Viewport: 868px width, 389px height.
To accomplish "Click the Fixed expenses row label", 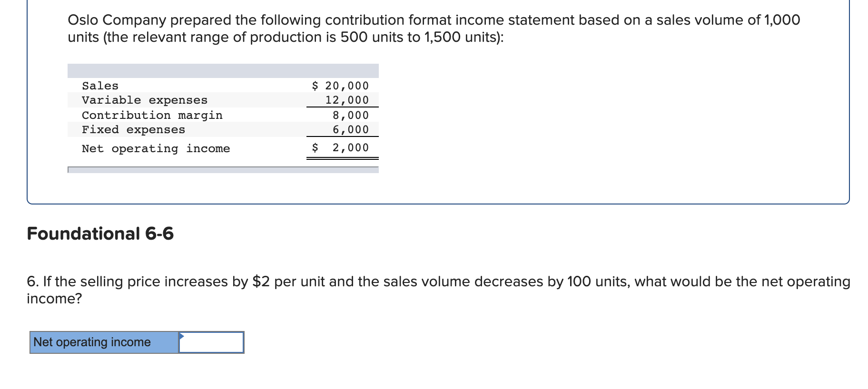I will pos(133,129).
